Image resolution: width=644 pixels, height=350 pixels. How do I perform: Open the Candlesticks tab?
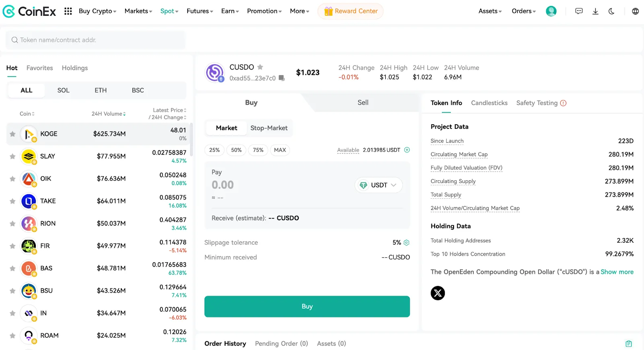click(x=489, y=103)
